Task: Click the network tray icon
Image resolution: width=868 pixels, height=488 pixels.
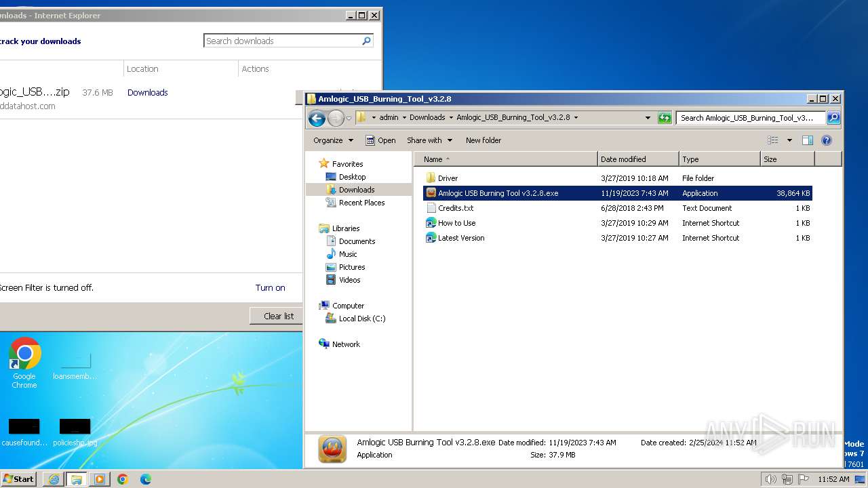Action: click(787, 479)
